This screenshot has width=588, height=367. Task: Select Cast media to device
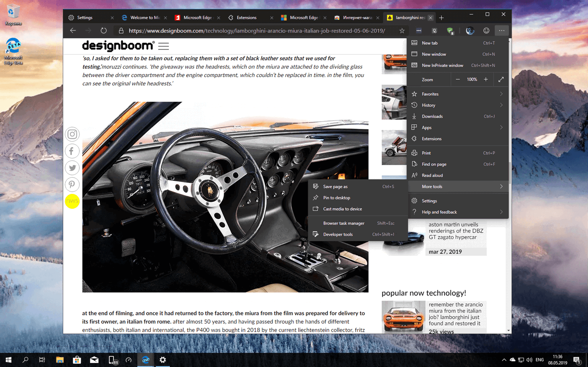(x=358, y=209)
